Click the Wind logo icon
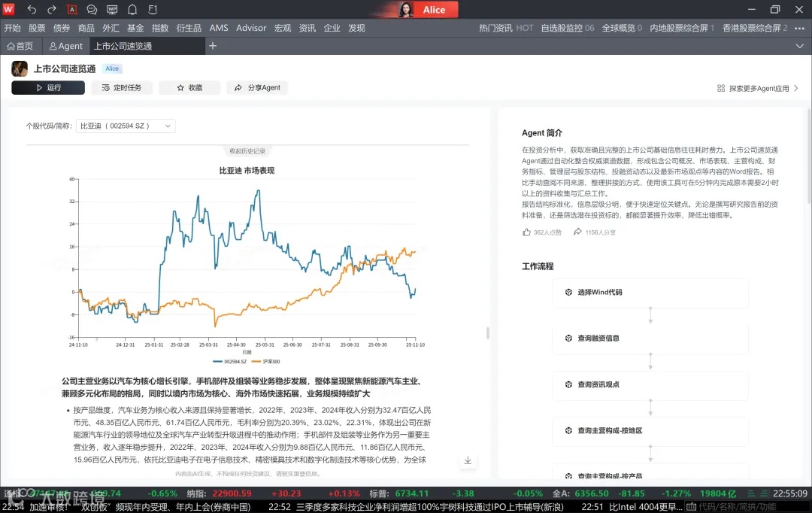 click(9, 9)
